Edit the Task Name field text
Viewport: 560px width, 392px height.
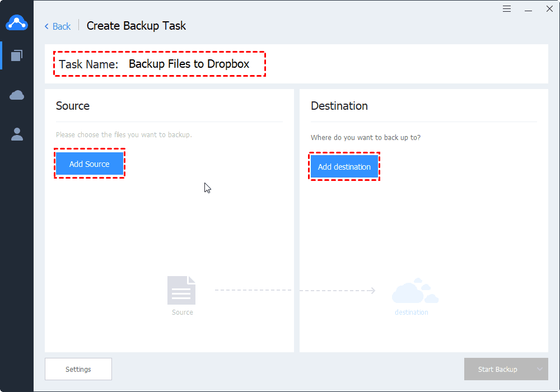click(189, 64)
